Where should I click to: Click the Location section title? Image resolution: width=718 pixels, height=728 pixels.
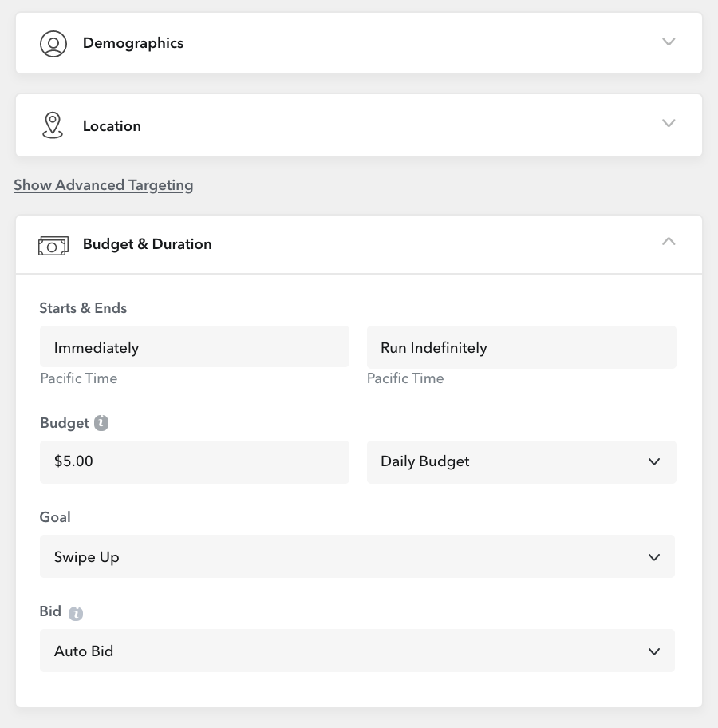[112, 126]
